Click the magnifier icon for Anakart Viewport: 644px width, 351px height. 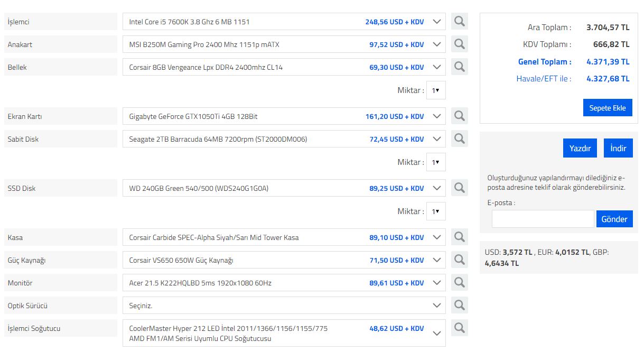point(460,44)
